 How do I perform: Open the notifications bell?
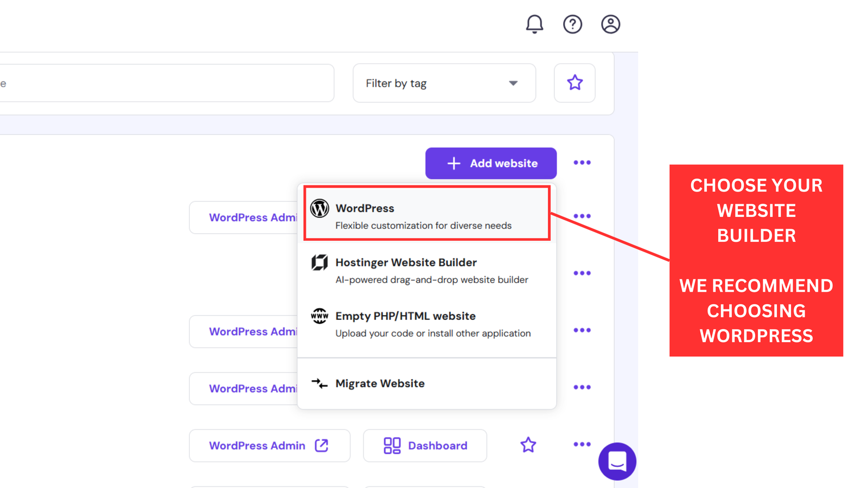point(534,24)
